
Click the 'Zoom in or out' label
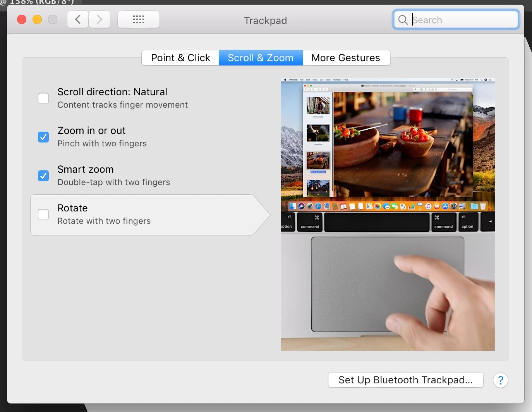tap(91, 130)
